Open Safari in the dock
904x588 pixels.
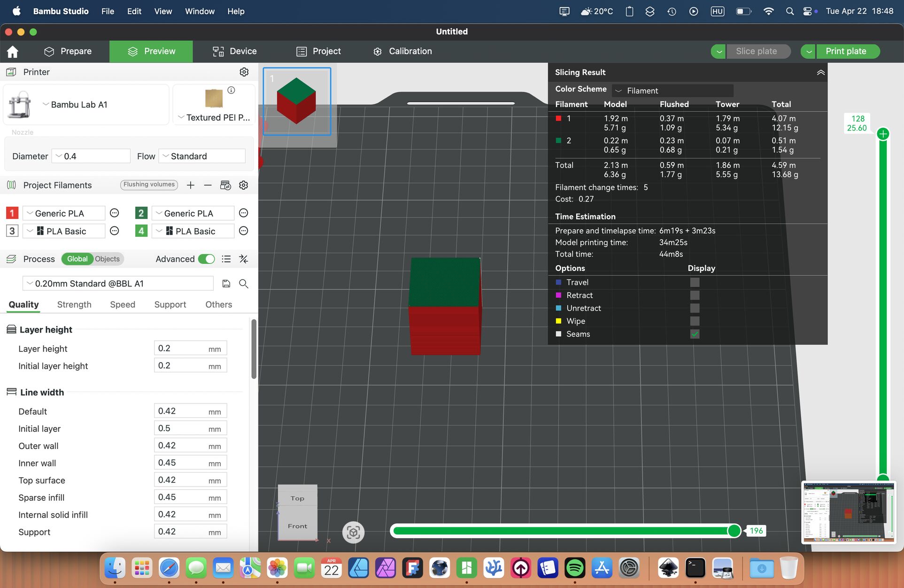click(169, 568)
